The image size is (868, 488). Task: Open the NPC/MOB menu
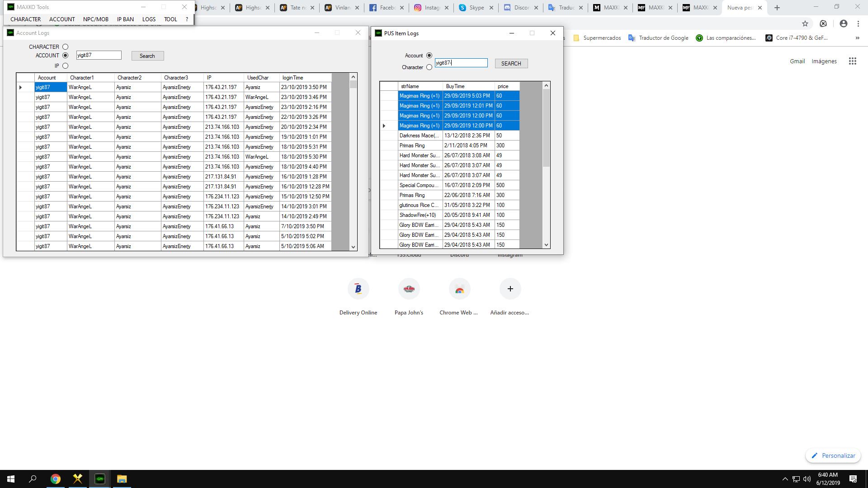96,19
